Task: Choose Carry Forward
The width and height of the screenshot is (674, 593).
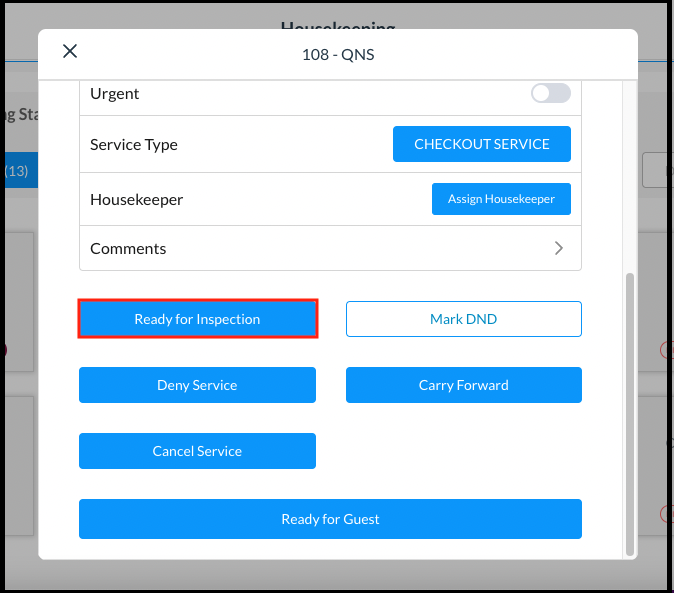Action: pyautogui.click(x=463, y=385)
